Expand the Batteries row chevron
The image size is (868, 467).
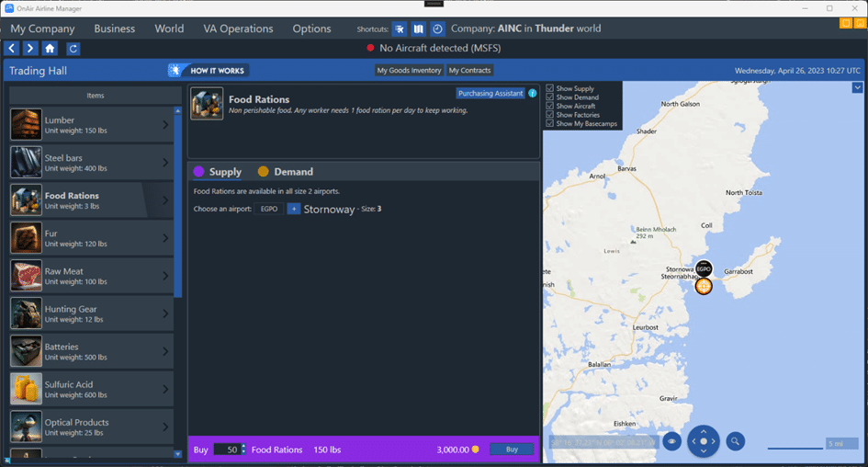coord(165,351)
